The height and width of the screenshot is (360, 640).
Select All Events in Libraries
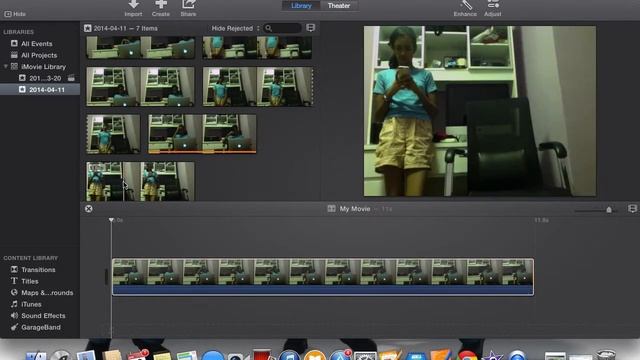pyautogui.click(x=36, y=44)
